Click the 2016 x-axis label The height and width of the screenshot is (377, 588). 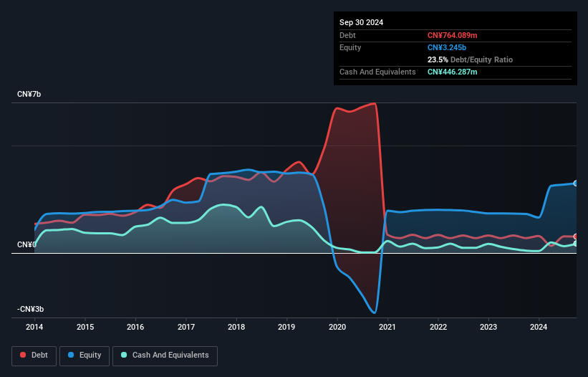coord(135,327)
